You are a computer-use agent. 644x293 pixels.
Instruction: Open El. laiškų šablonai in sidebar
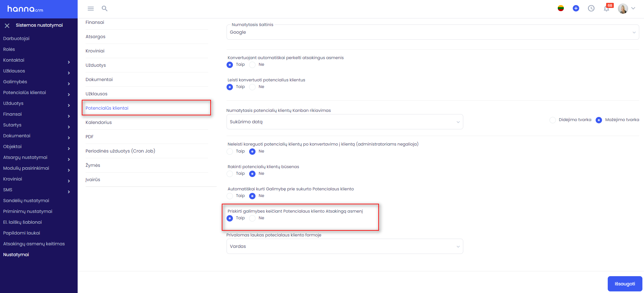[22, 222]
